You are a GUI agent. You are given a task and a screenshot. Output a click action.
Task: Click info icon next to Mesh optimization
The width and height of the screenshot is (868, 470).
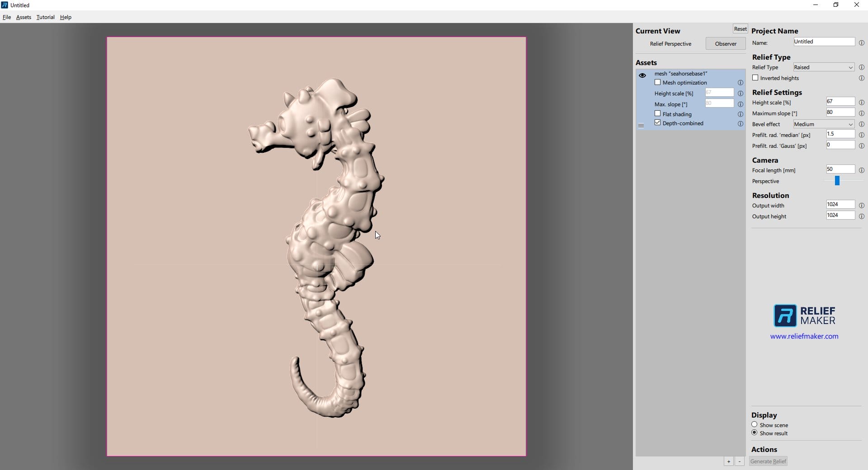pos(740,83)
